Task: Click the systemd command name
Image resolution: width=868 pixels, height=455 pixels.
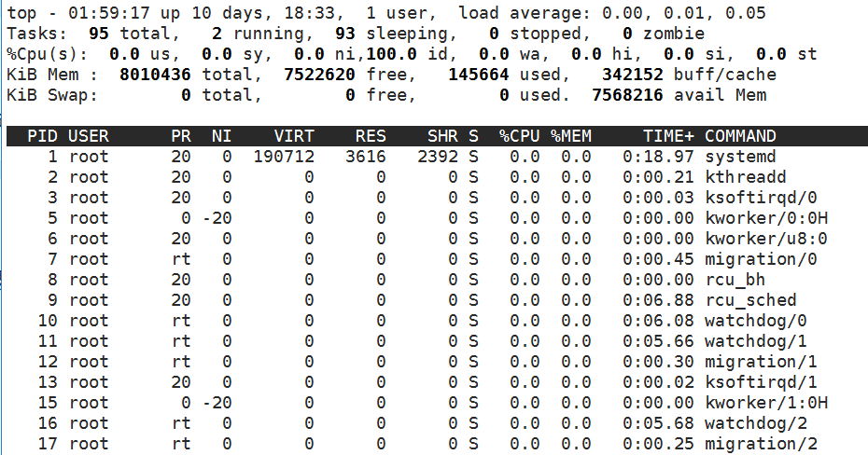Action: [x=740, y=157]
